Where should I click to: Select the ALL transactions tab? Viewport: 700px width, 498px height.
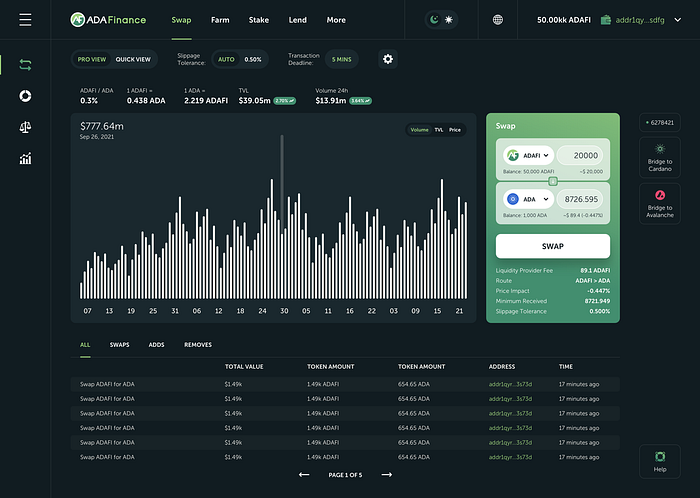(85, 344)
